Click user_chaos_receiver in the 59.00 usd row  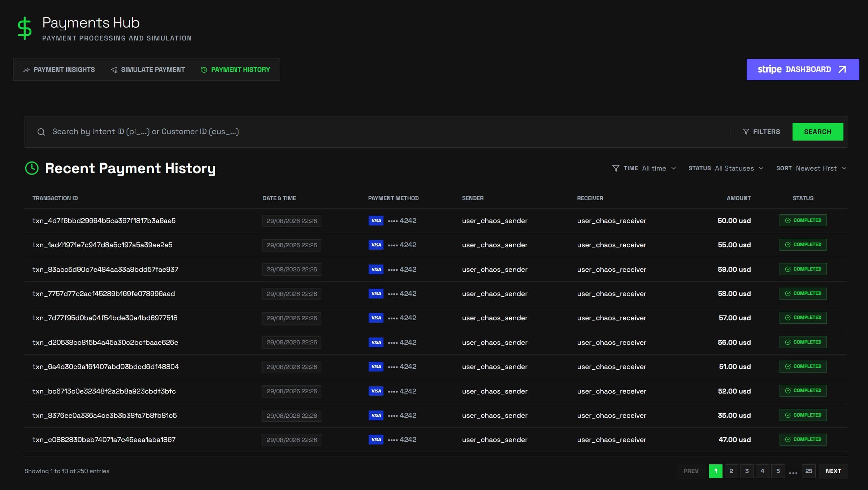(612, 270)
